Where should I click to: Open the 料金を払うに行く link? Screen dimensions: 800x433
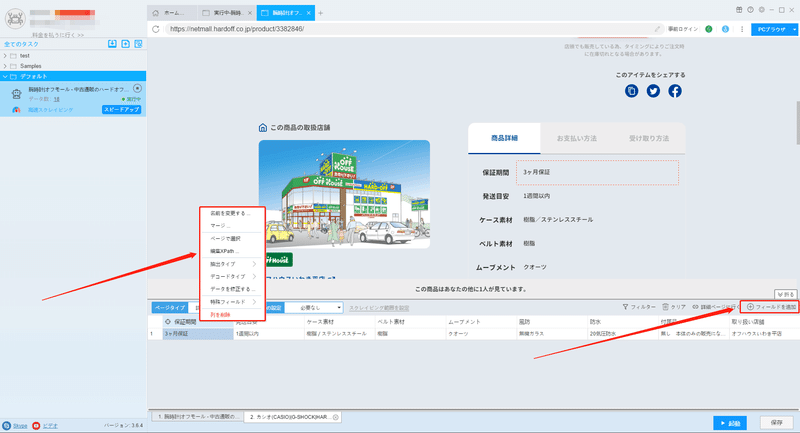(x=58, y=35)
